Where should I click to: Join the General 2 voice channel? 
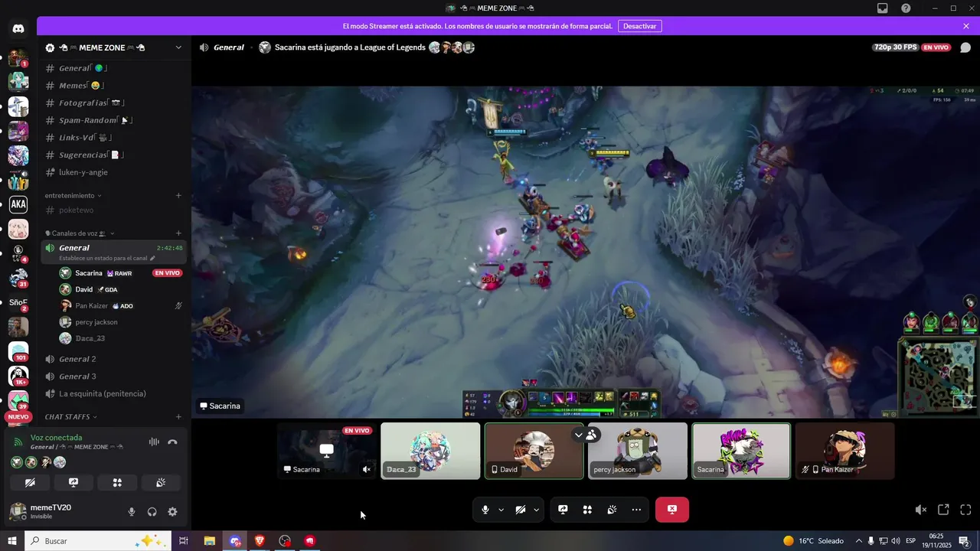pyautogui.click(x=113, y=359)
